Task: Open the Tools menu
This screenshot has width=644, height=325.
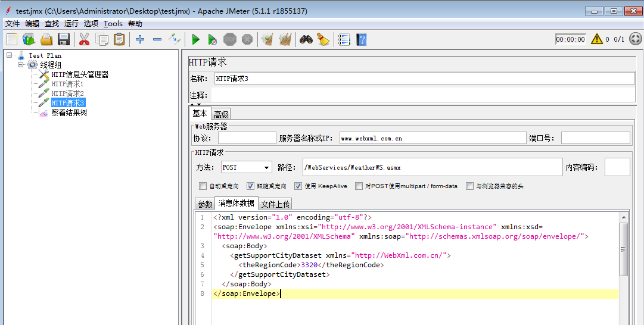Action: [113, 24]
